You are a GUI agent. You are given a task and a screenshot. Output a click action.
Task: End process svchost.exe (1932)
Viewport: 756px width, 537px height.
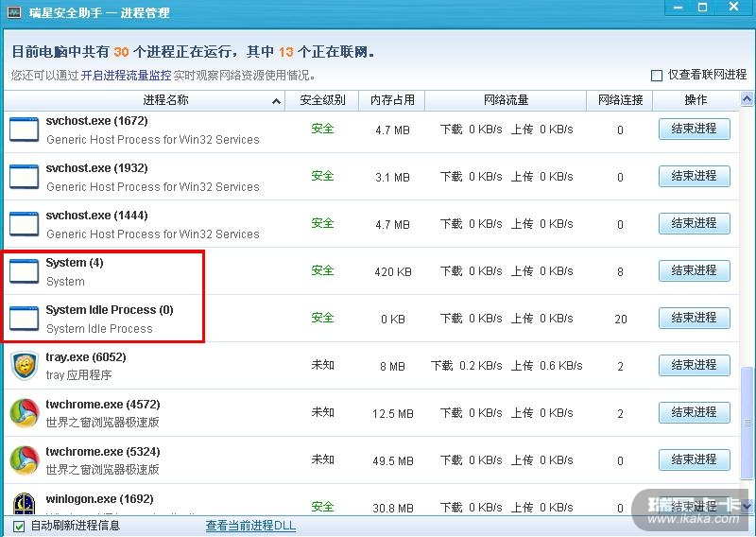[695, 176]
